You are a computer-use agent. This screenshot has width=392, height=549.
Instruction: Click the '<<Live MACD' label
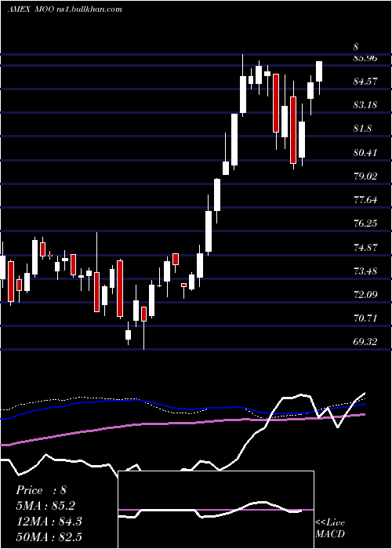(x=330, y=528)
